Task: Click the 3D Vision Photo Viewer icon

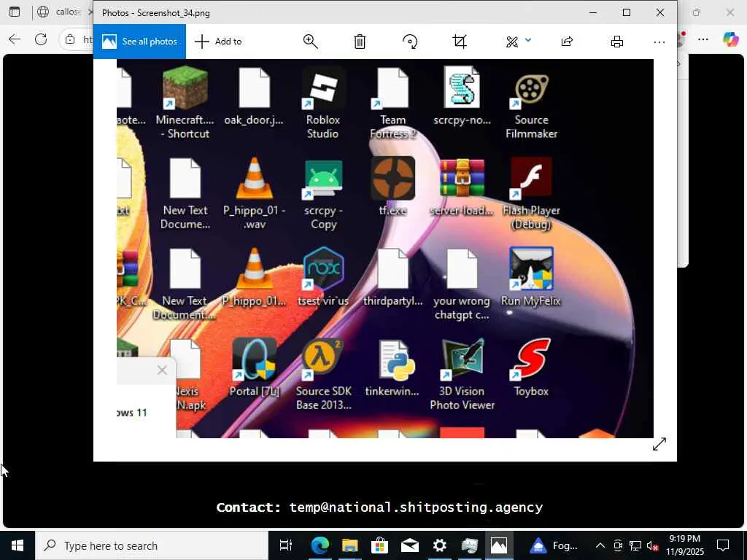Action: pos(462,359)
